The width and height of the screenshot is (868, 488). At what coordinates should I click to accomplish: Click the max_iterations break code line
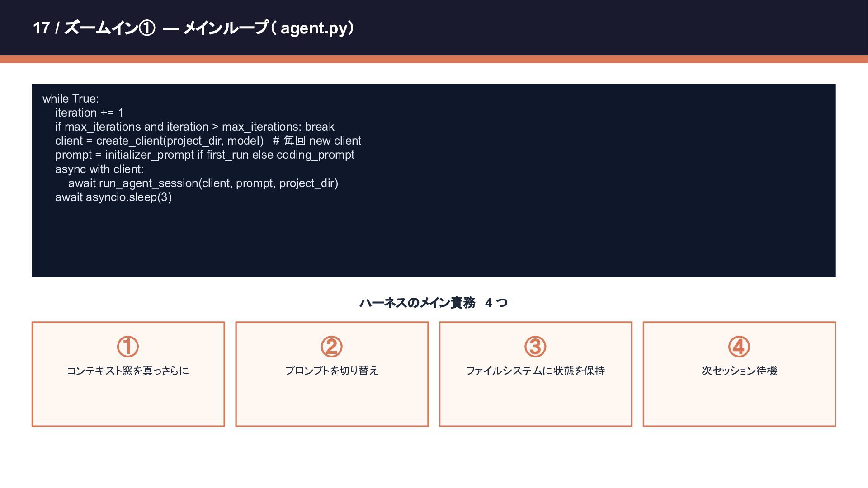(x=194, y=127)
